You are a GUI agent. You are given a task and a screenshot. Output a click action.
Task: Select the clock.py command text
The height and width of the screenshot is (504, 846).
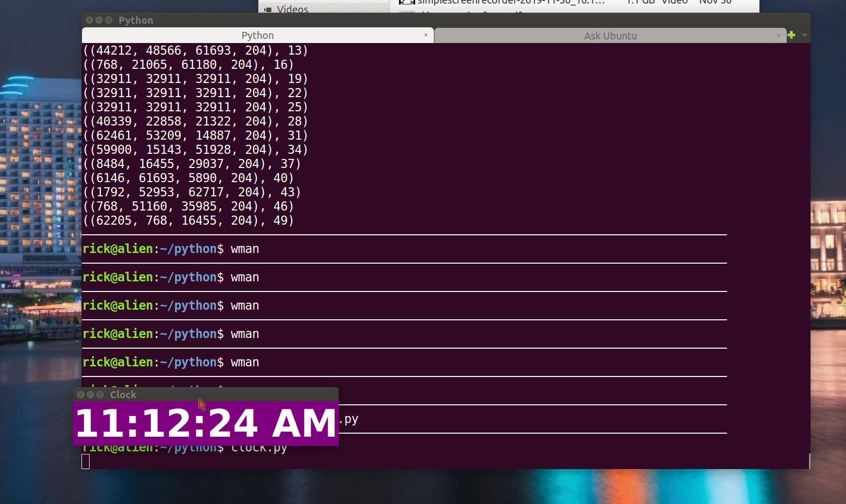(x=259, y=447)
